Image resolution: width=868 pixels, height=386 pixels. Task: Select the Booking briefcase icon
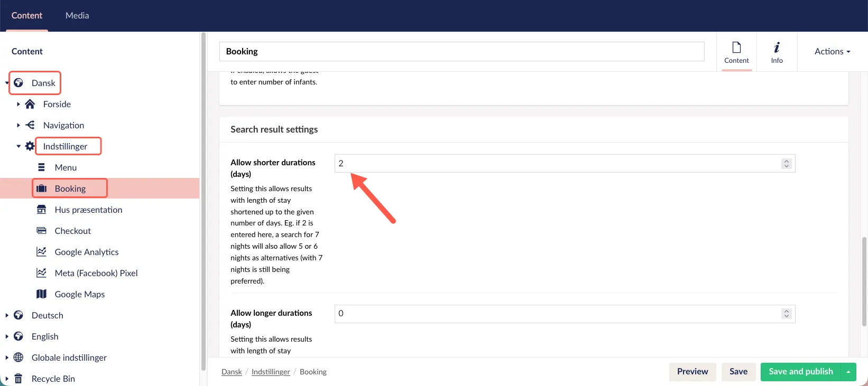[x=41, y=189]
